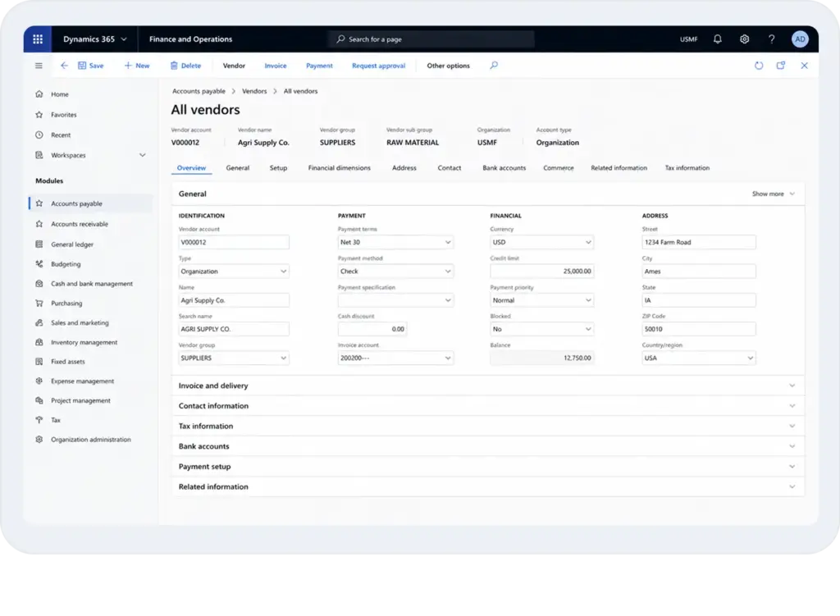The height and width of the screenshot is (616, 840).
Task: Expand the Related information section
Action: tap(487, 487)
